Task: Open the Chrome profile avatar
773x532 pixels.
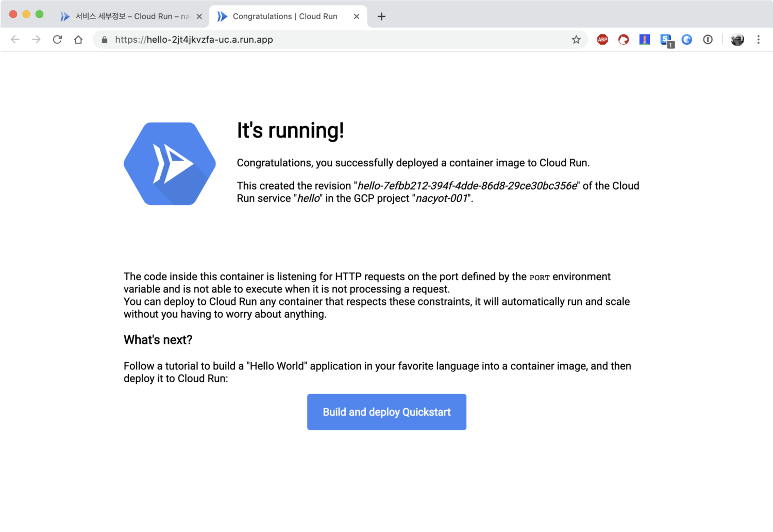Action: click(x=737, y=40)
